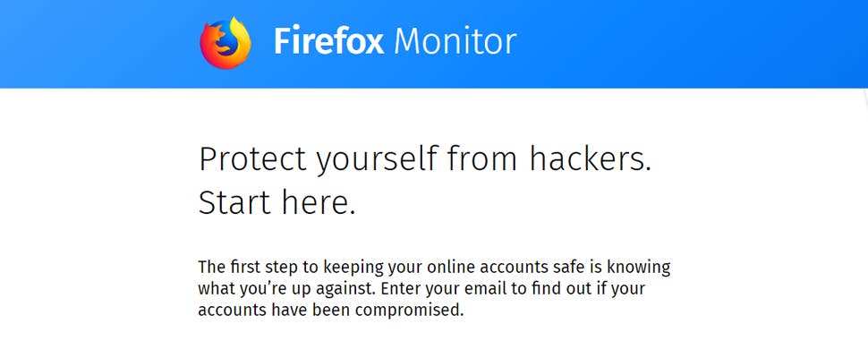The image size is (868, 358).
Task: Click the Firefox fox logo icon
Action: coord(226,42)
